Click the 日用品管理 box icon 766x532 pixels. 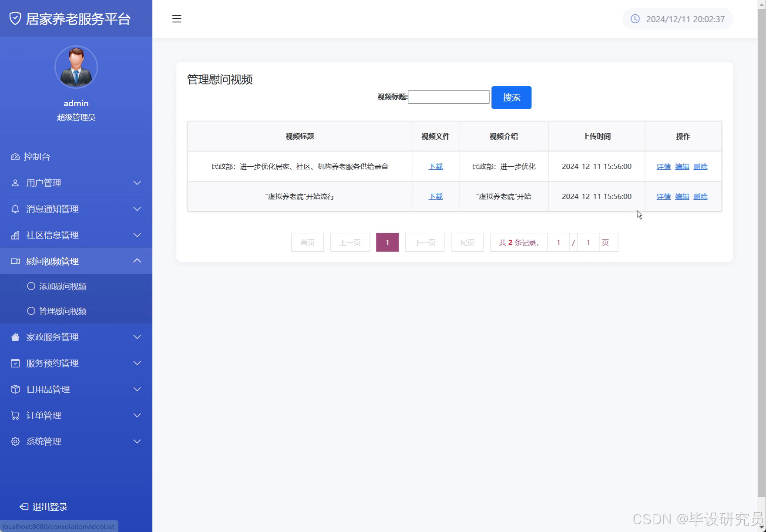(x=15, y=389)
